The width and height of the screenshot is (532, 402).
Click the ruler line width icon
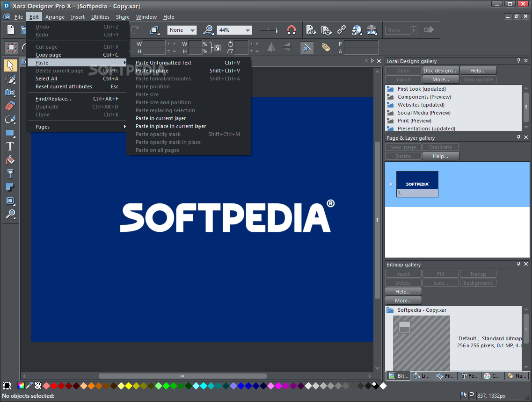point(269,30)
